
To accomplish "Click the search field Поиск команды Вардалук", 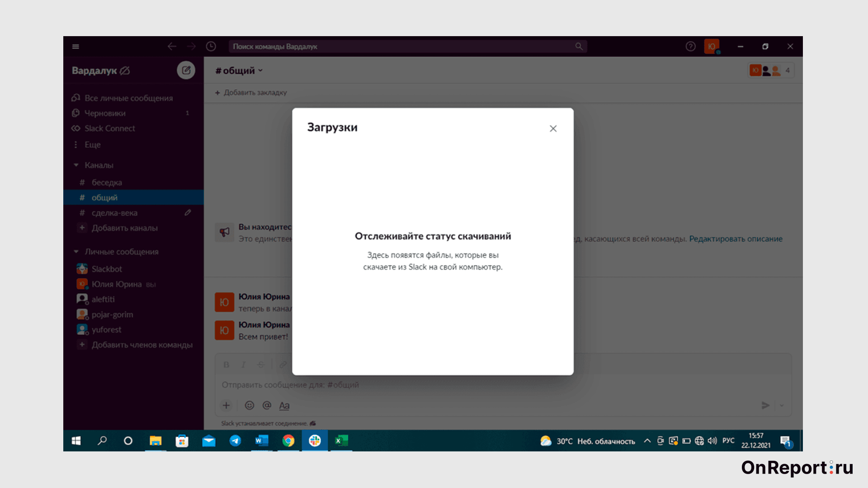I will pos(408,47).
